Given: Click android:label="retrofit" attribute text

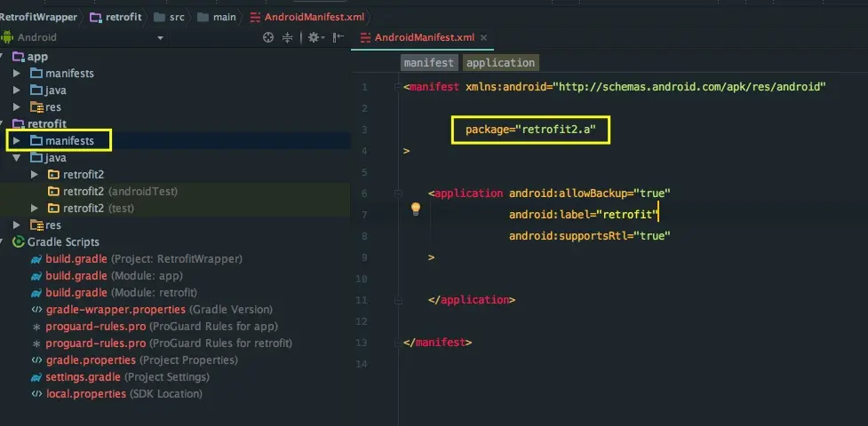Looking at the screenshot, I should [x=583, y=215].
